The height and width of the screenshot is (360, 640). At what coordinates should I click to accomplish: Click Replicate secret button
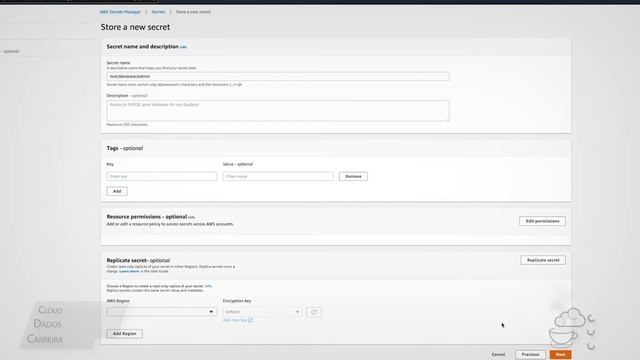pos(543,260)
